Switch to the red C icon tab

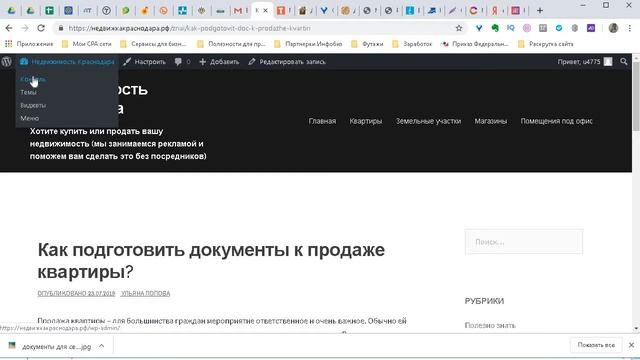pos(473,11)
